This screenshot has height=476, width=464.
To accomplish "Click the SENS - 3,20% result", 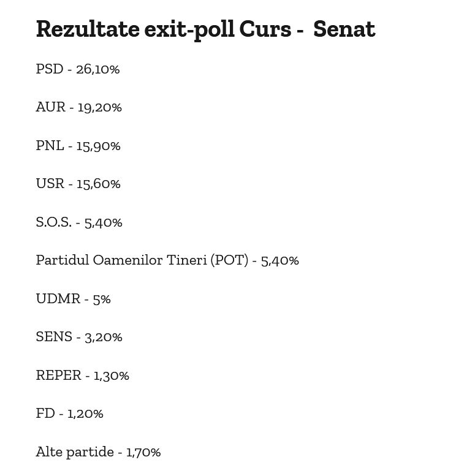I will (x=79, y=337).
